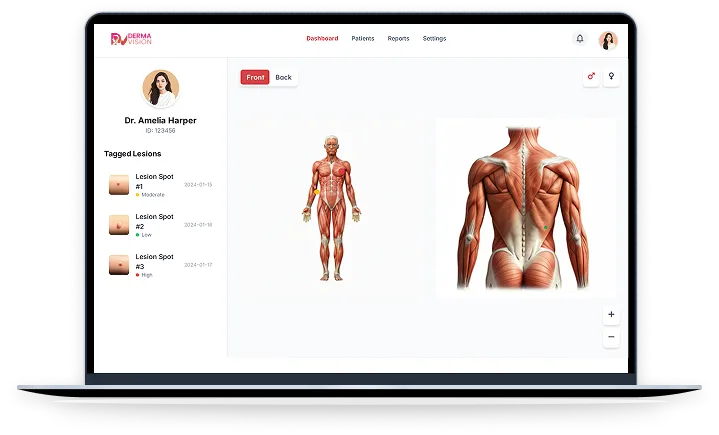Zoom in with plus button

coord(611,314)
